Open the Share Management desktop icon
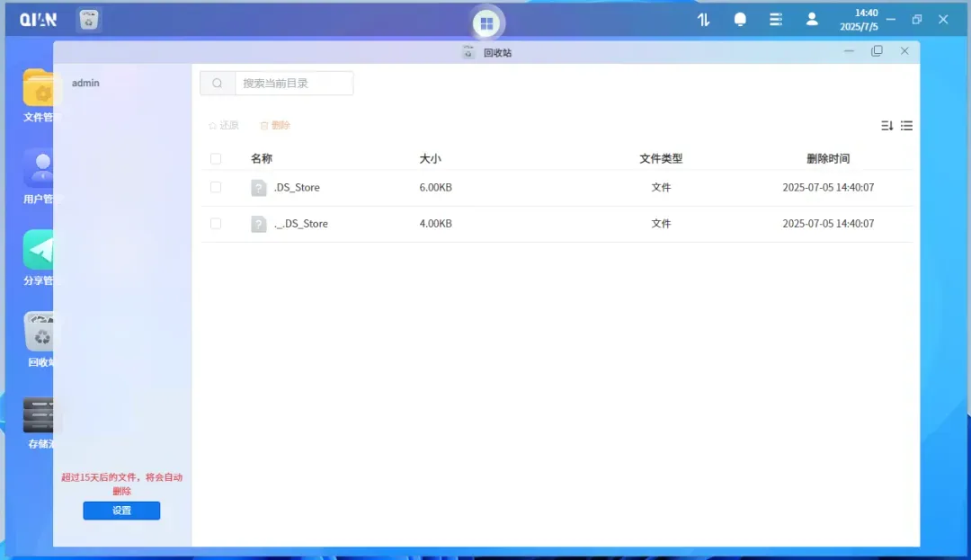 coord(39,259)
